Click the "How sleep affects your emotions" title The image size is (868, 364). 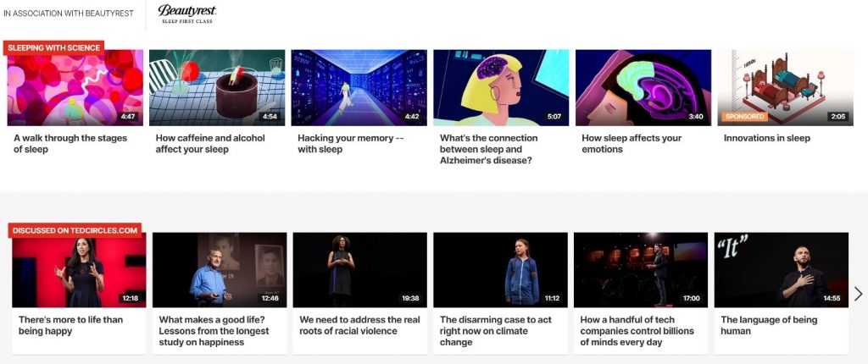pos(632,144)
